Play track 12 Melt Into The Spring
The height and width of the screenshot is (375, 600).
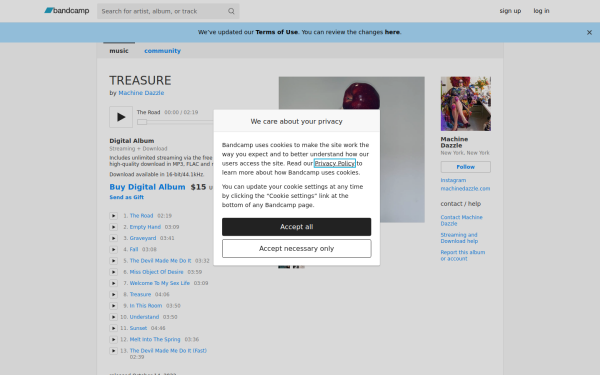click(x=114, y=339)
